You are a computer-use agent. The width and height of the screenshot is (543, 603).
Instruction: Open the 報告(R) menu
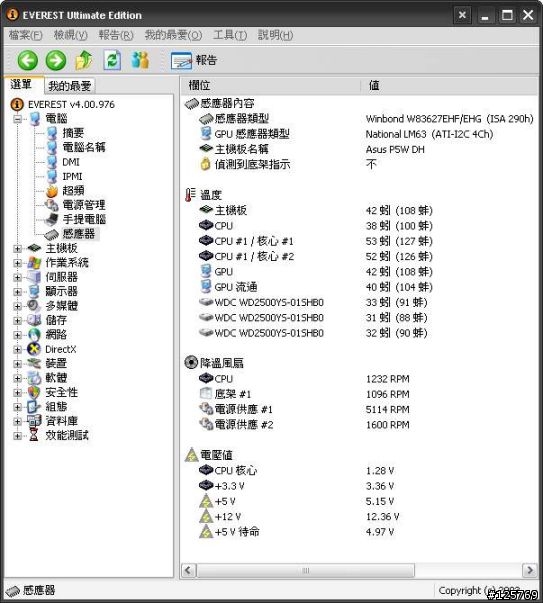[x=116, y=35]
